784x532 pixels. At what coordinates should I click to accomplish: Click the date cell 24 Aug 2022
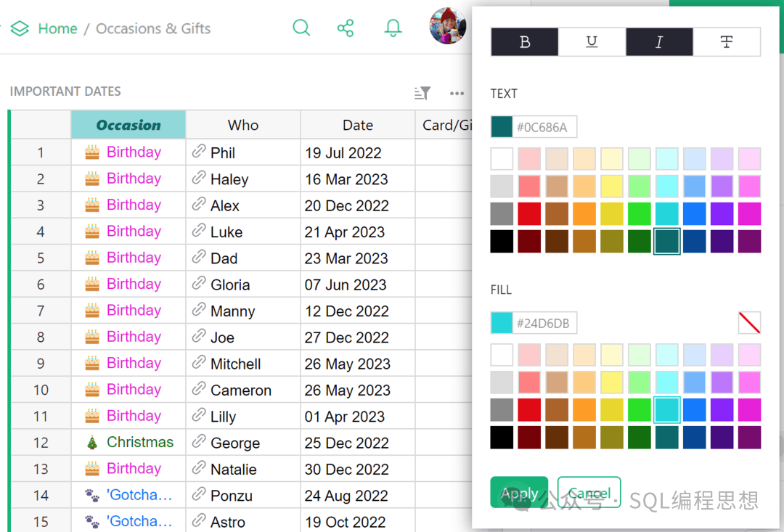click(357, 495)
